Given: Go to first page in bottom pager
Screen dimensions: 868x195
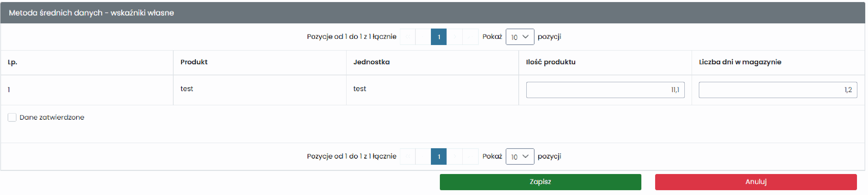Looking at the screenshot, I should point(407,156).
